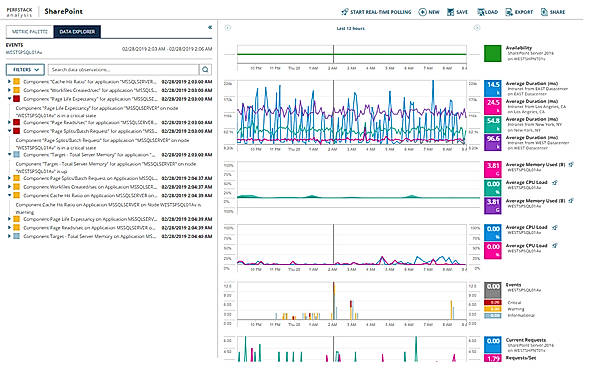Expand the Page Reads/sec 2:04:39 AM event
This screenshot has width=589, height=368.
tap(9, 228)
